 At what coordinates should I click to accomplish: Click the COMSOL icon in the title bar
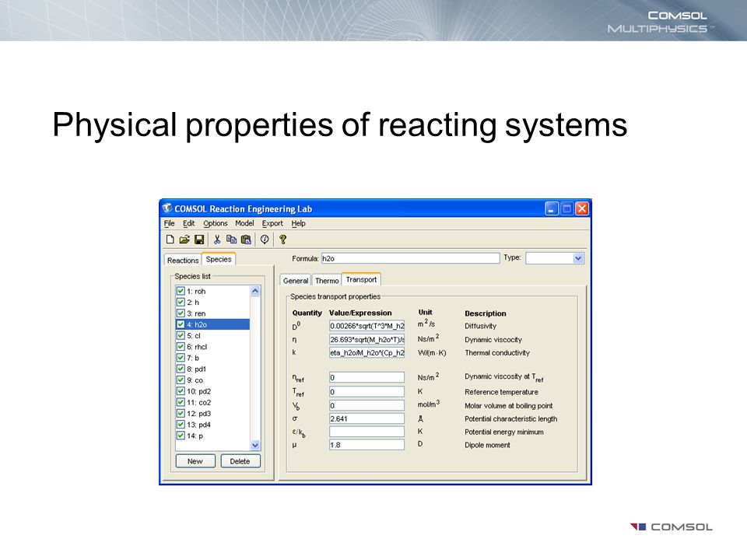pos(167,208)
